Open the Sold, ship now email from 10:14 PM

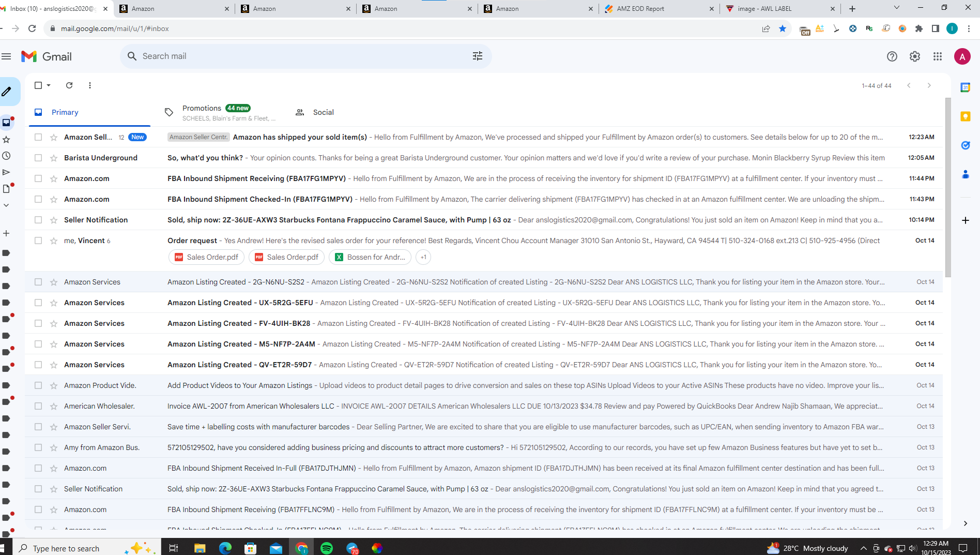click(484, 220)
